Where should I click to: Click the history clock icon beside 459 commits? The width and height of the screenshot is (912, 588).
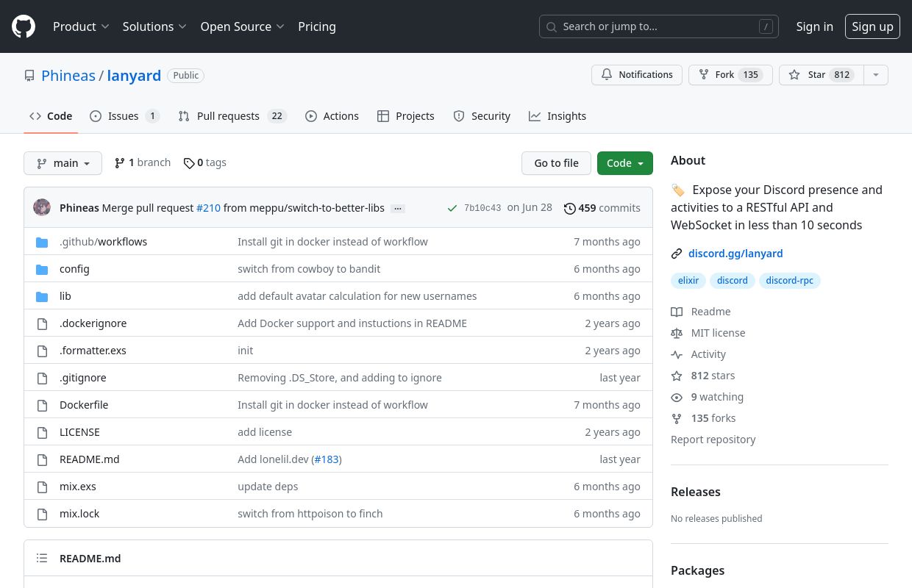tap(569, 208)
